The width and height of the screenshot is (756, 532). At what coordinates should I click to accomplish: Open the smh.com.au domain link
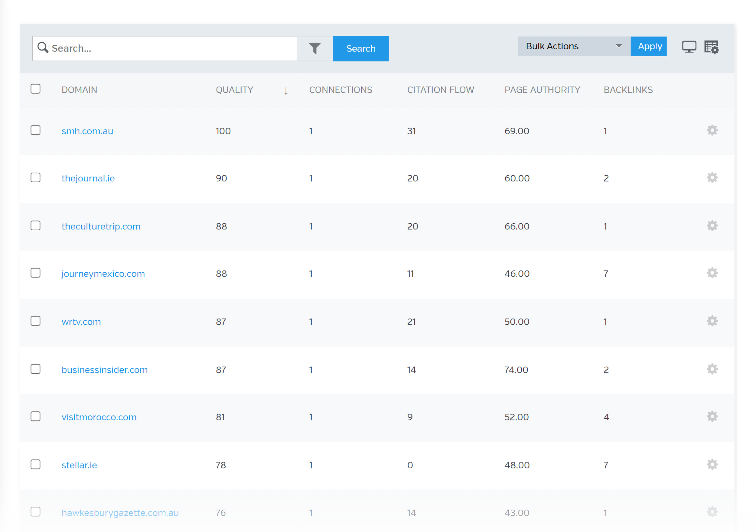pos(87,131)
